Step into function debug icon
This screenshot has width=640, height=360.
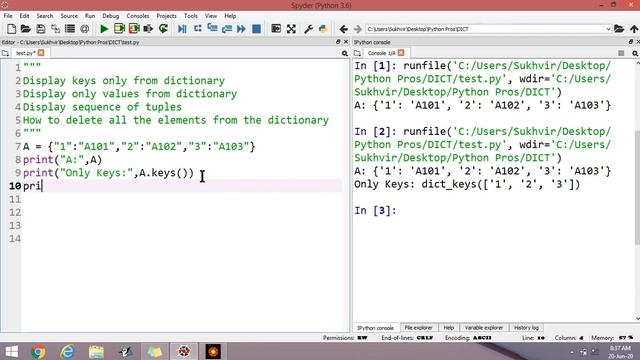[212, 29]
